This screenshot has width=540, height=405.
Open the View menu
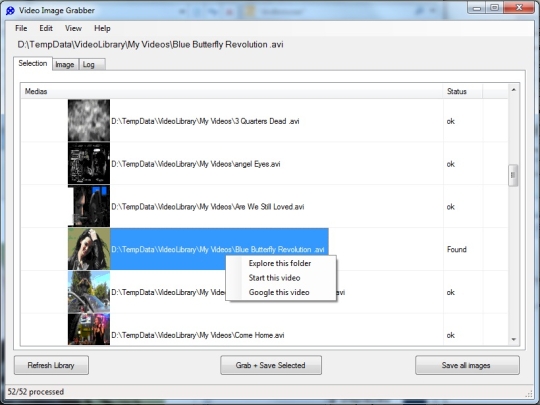tap(73, 28)
